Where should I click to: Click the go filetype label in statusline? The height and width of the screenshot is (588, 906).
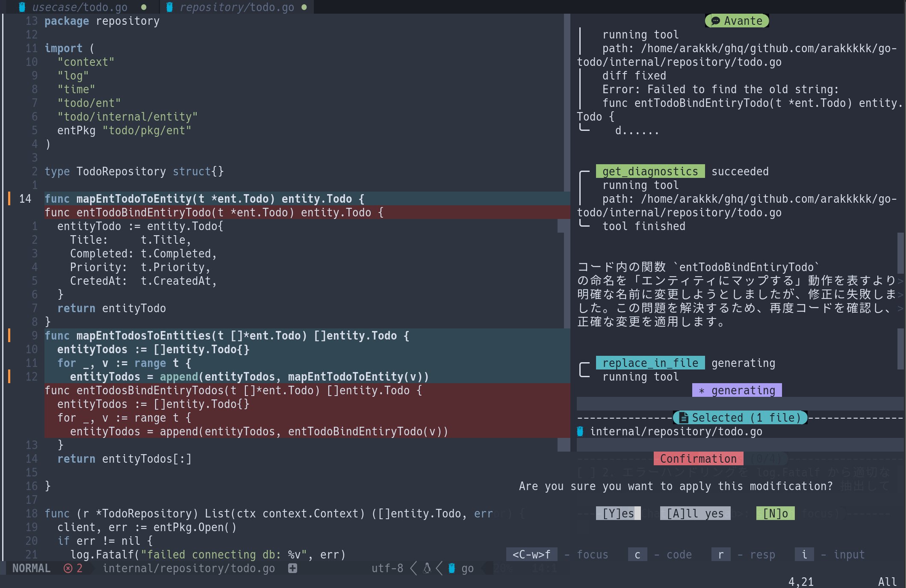pyautogui.click(x=467, y=568)
